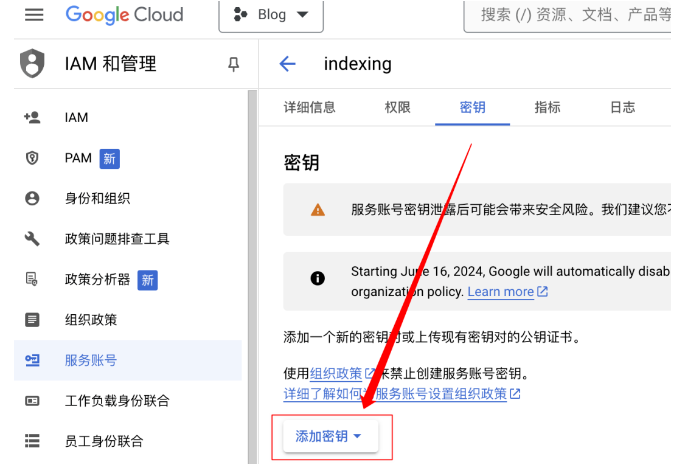This screenshot has width=687, height=464.
Task: Switch to the 权限 tab
Action: (x=397, y=108)
